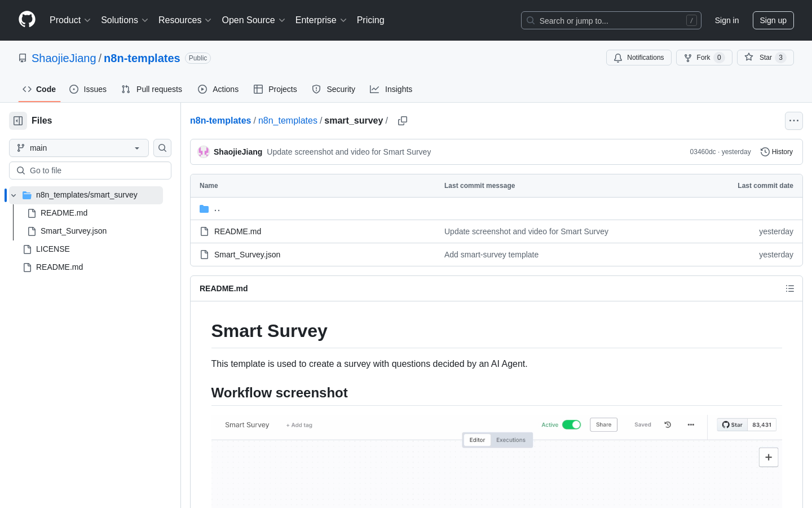Open the 'Add smart-survey template' commit message

[x=491, y=255]
